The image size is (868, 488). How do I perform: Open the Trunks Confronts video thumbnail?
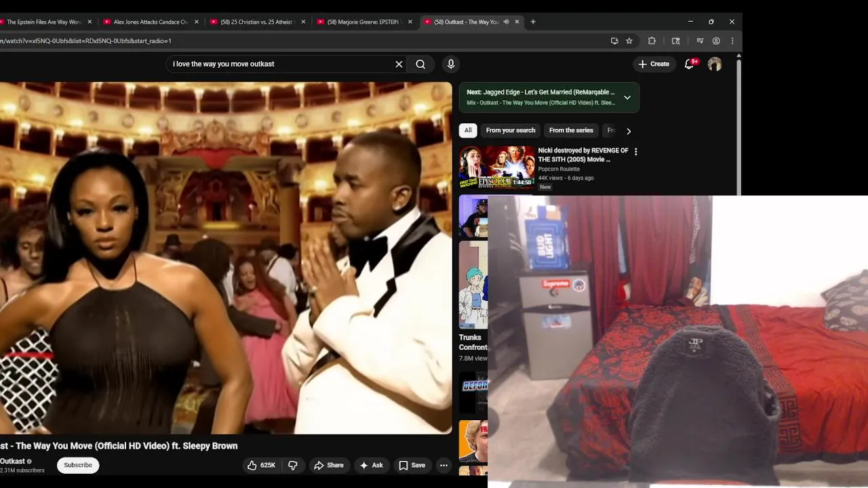click(x=473, y=285)
